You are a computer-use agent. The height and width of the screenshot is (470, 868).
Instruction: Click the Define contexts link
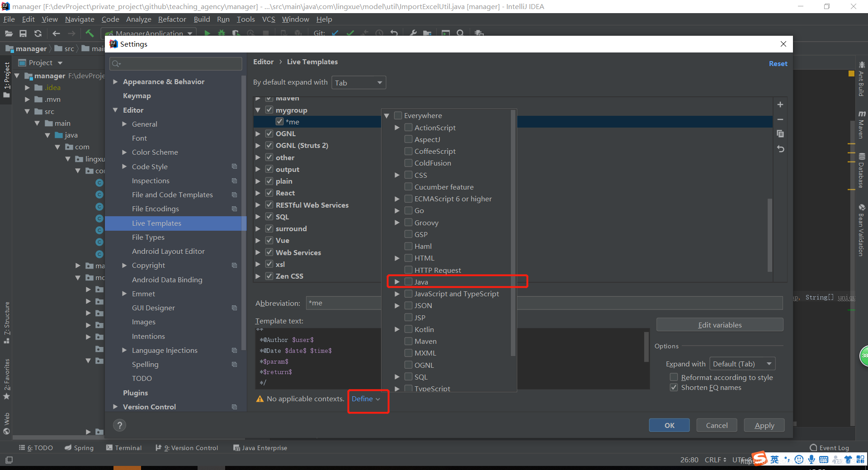[x=366, y=399]
